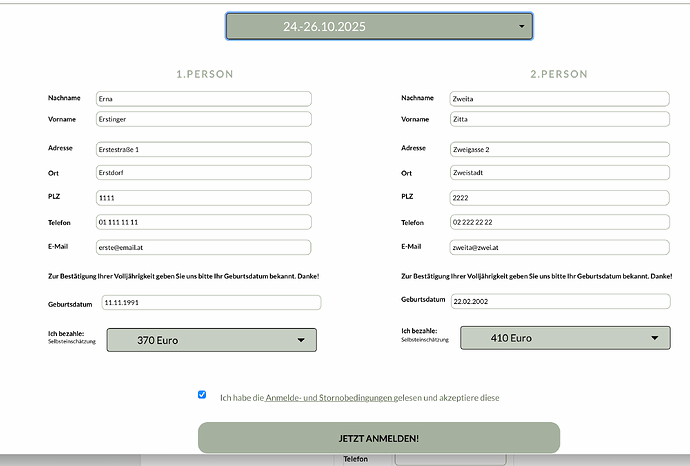
Task: Select the erste@email.at email field
Action: point(203,247)
